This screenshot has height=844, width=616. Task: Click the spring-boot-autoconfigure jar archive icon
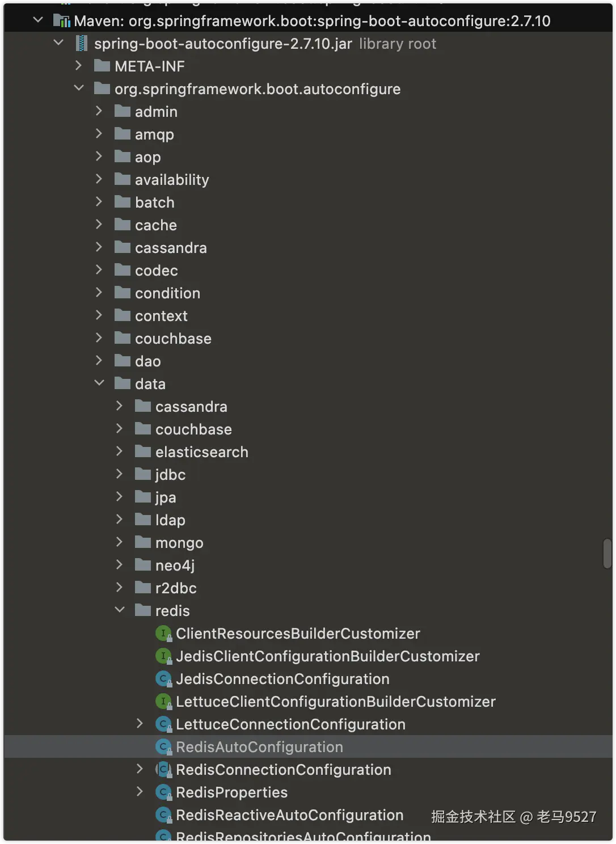82,44
